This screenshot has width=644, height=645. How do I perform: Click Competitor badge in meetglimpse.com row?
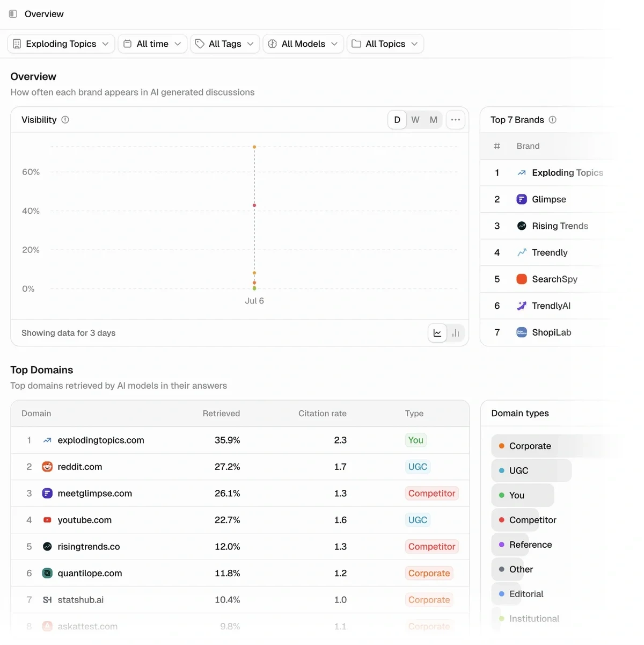[x=432, y=494]
